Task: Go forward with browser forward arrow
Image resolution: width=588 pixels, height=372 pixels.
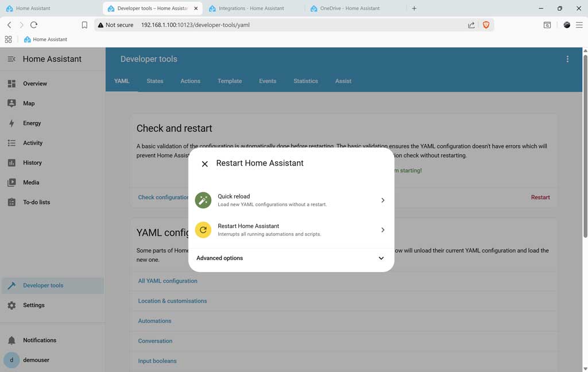Action: pyautogui.click(x=21, y=25)
